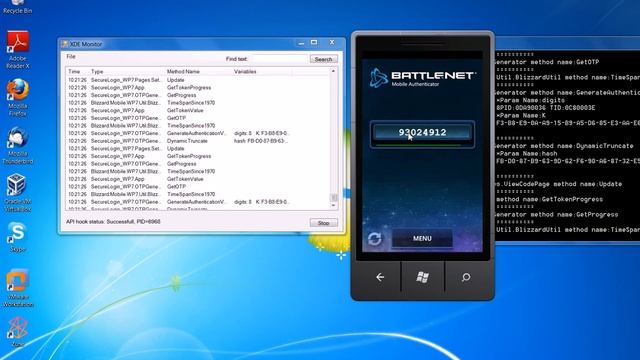The image size is (640, 360).
Task: Click the console line 'method name:GetTokenProgress'
Action: pos(549,199)
